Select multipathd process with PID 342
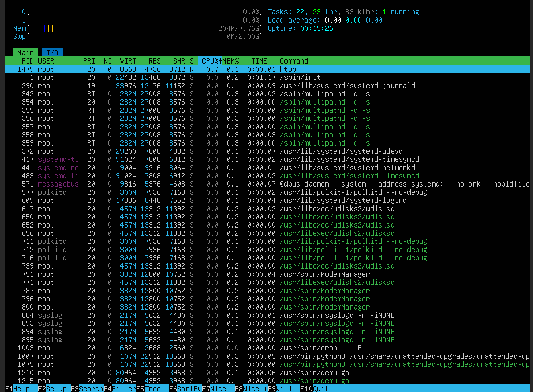533x392 pixels. coord(268,94)
